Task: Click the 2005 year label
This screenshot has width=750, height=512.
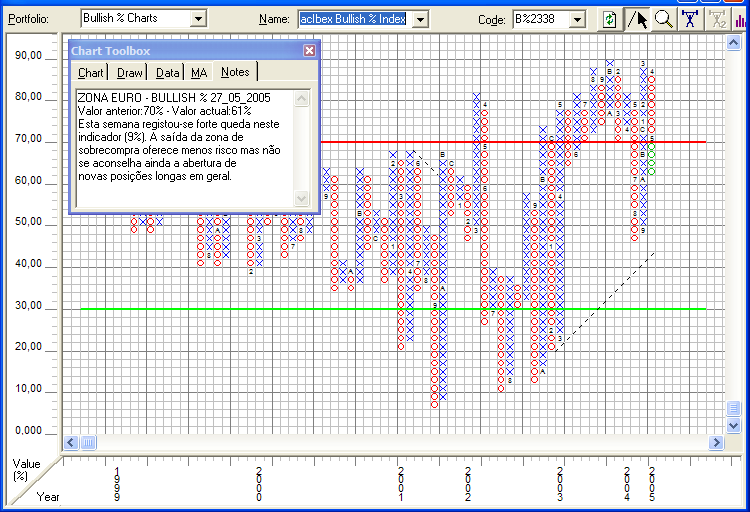Action: pos(651,484)
